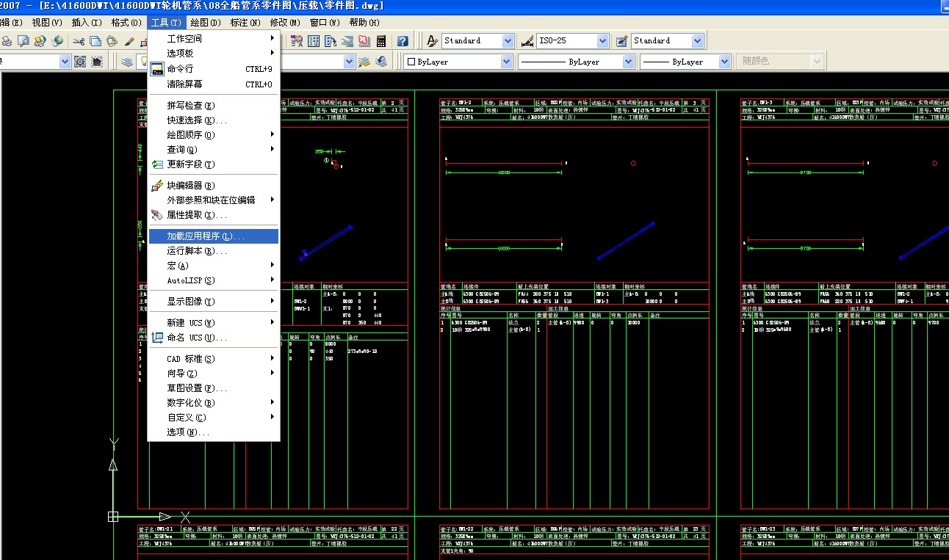Screen dimensions: 949x560
Task: Choose 属性提取 in the menu
Action: pos(213,214)
